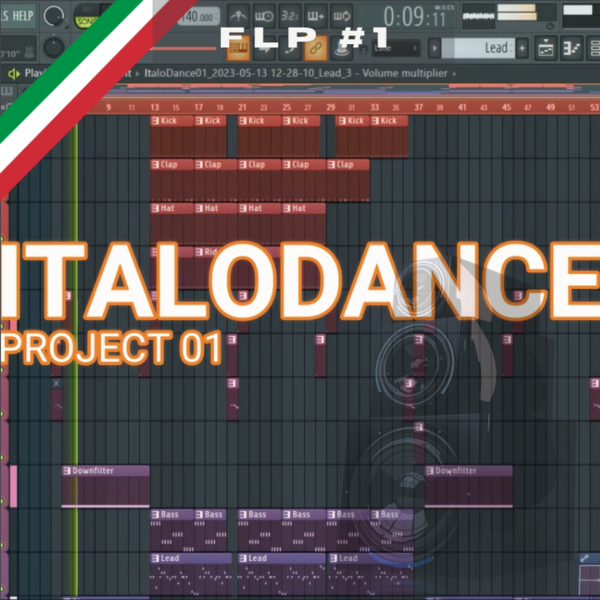Add new pattern with plus button

tap(522, 48)
